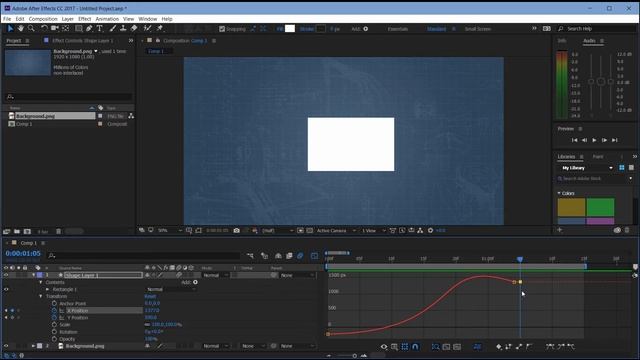Image resolution: width=640 pixels, height=360 pixels.
Task: Click the green library color swatch
Action: 600,207
